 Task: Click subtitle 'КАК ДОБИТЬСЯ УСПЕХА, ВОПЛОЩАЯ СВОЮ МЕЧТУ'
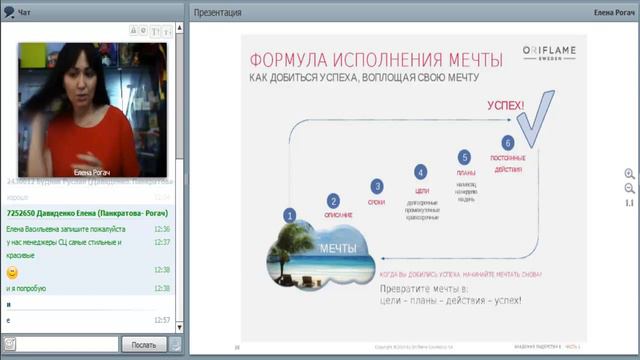pyautogui.click(x=364, y=78)
